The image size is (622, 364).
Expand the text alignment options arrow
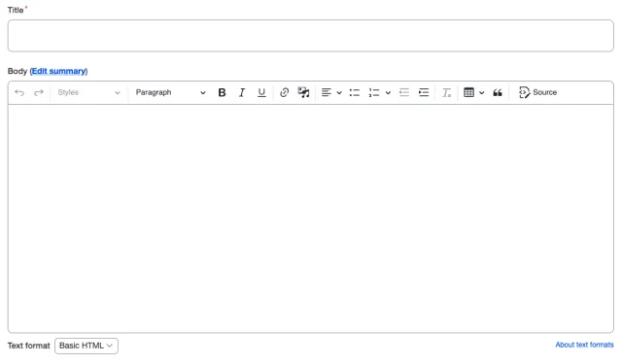coord(339,92)
